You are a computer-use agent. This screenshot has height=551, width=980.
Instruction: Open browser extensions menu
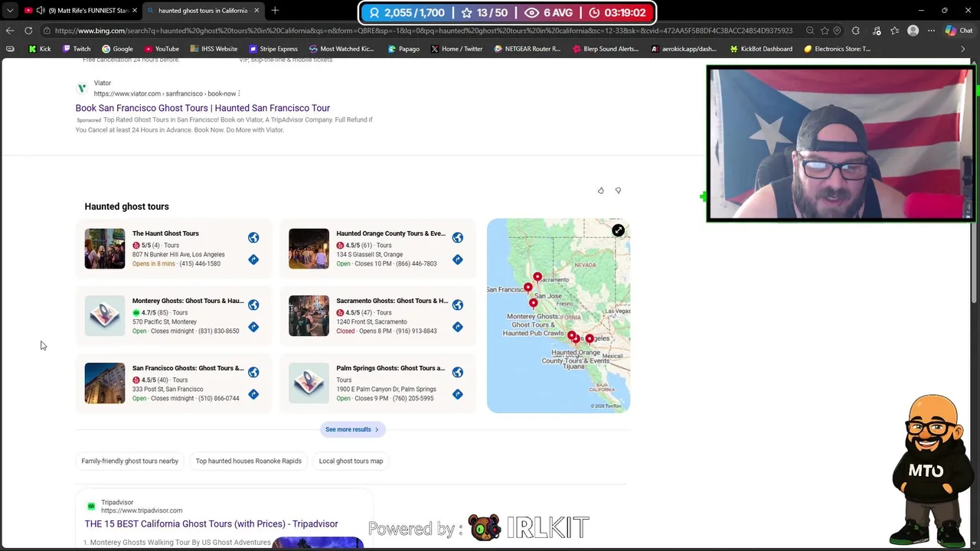pyautogui.click(x=856, y=31)
